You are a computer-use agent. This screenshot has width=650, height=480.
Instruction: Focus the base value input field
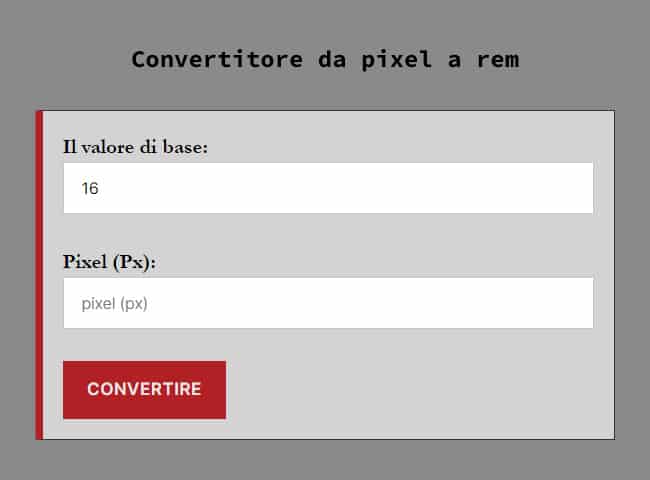coord(328,188)
